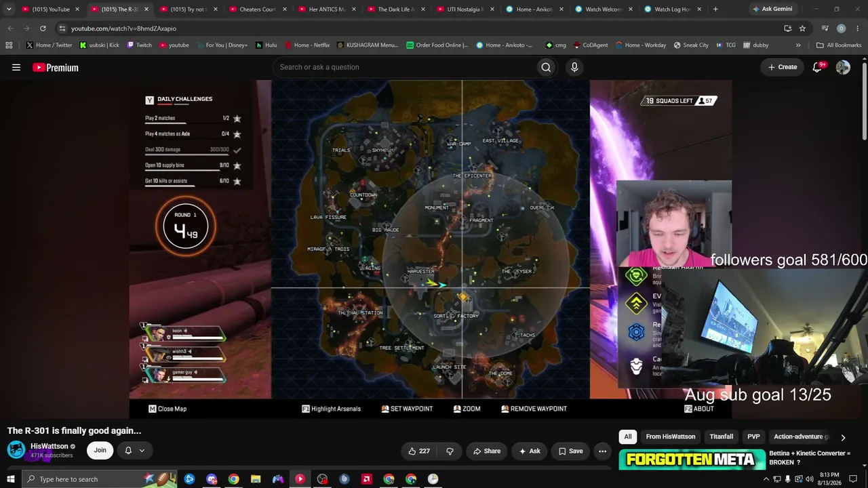868x488 pixels.
Task: Open the AMD software taskbar icon
Action: 367,479
